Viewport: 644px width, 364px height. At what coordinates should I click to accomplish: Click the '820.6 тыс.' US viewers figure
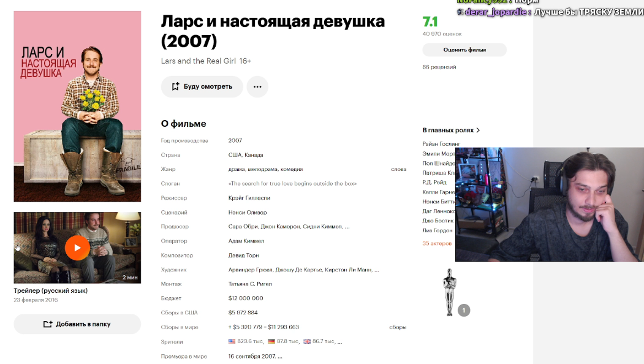[x=250, y=341]
